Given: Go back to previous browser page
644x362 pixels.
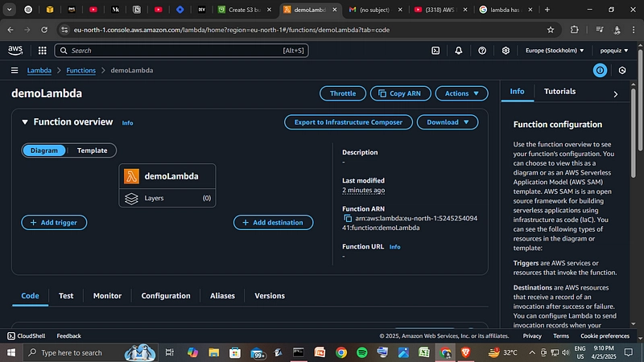Looking at the screenshot, I should coord(10,30).
